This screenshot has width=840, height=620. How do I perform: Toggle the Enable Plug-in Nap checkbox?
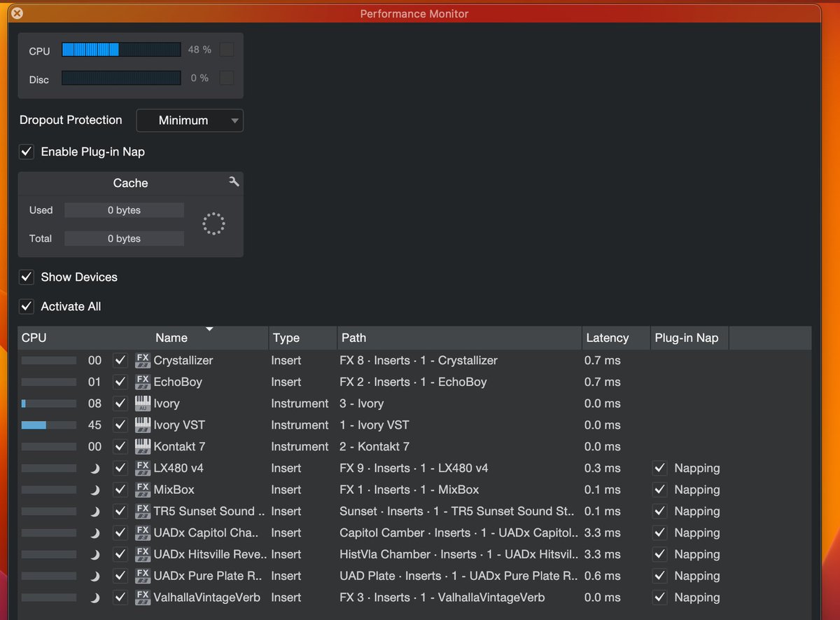(x=27, y=151)
